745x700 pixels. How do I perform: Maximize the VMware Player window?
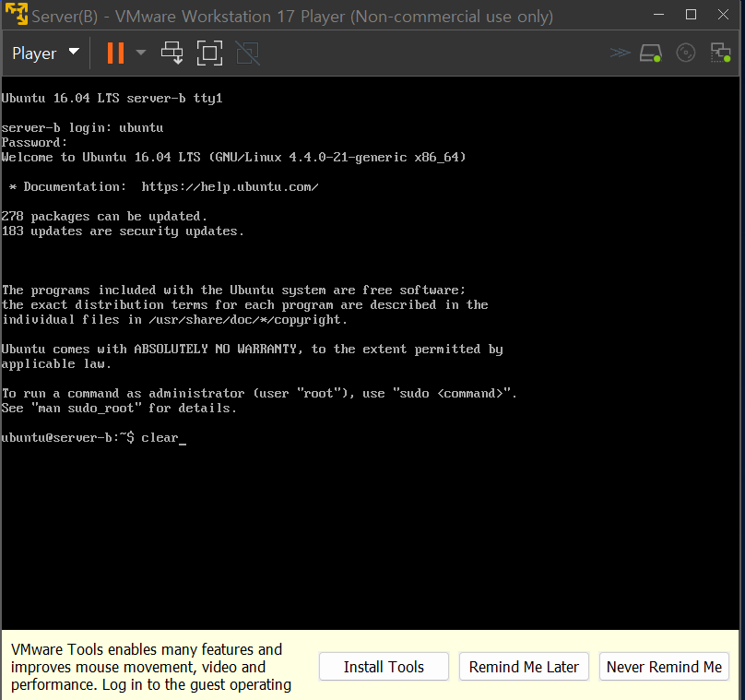[x=691, y=15]
